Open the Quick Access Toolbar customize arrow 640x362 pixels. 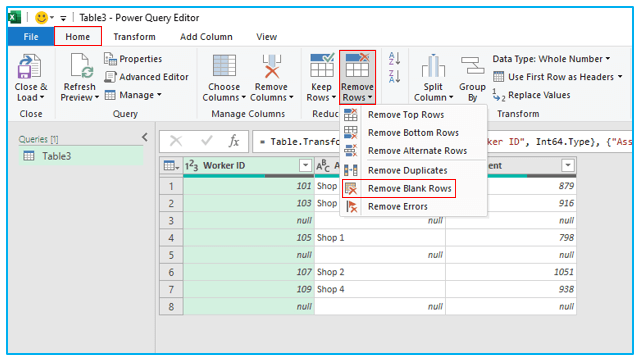point(63,18)
